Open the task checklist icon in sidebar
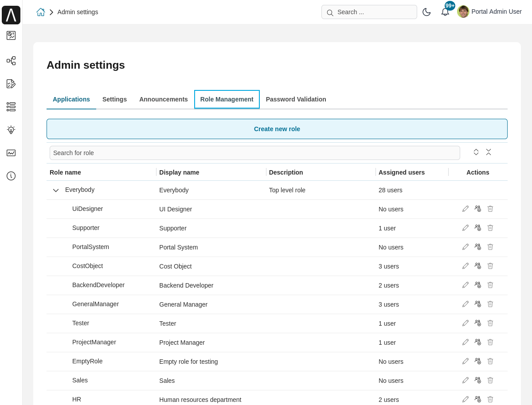Image resolution: width=532 pixels, height=405 pixels. pyautogui.click(x=11, y=84)
